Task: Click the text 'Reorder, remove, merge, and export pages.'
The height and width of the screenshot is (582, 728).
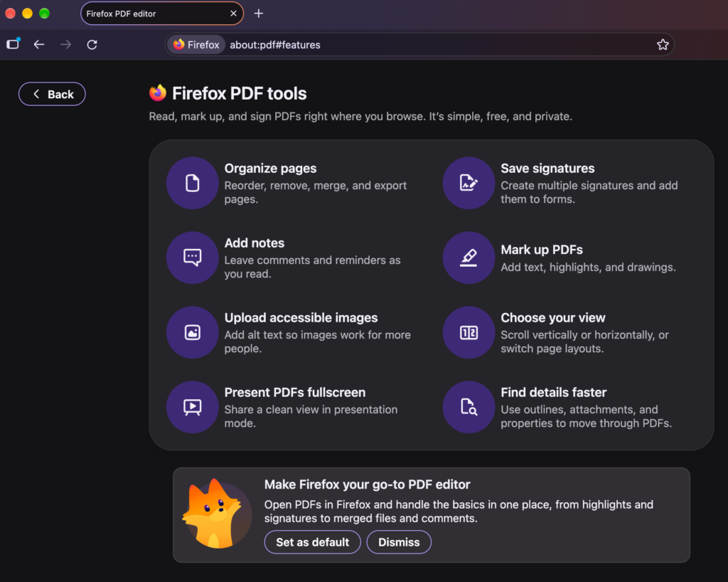Action: (315, 192)
